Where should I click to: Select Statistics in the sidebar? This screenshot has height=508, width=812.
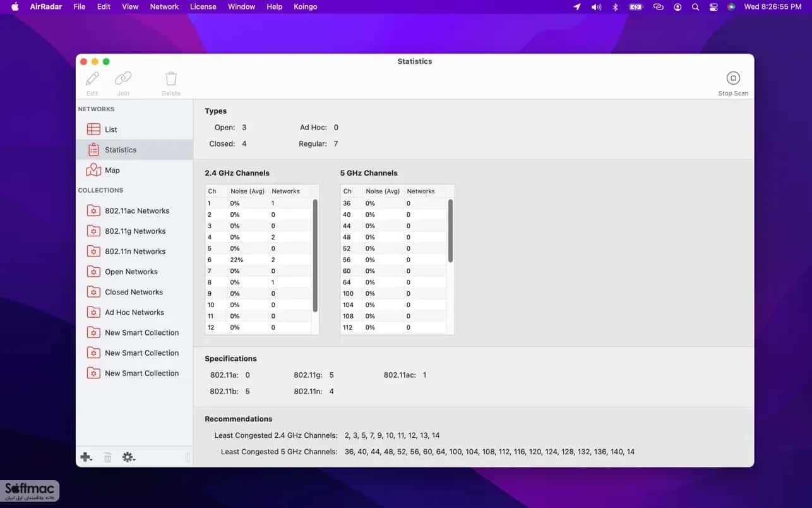click(134, 150)
